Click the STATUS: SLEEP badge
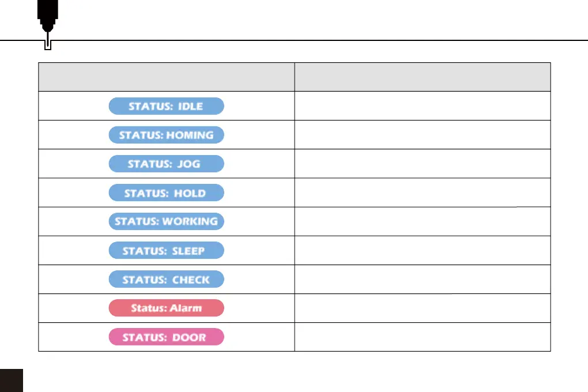This screenshot has height=392, width=588. point(166,251)
